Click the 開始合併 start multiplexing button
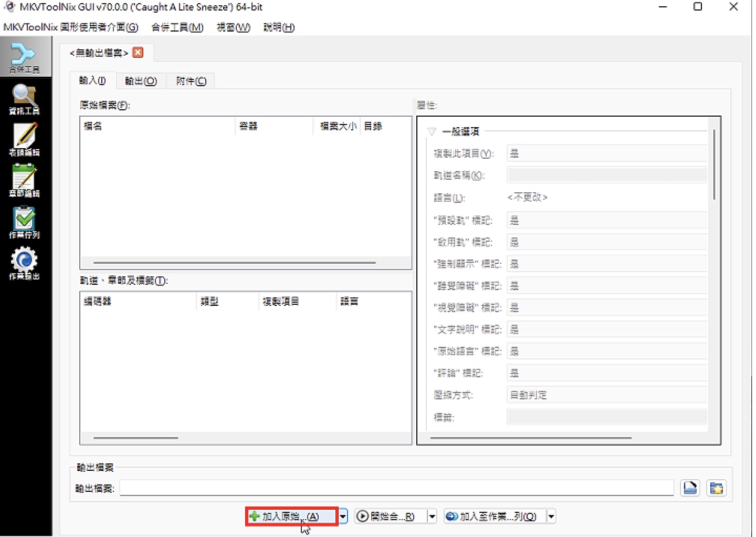756x537 pixels. pos(390,517)
